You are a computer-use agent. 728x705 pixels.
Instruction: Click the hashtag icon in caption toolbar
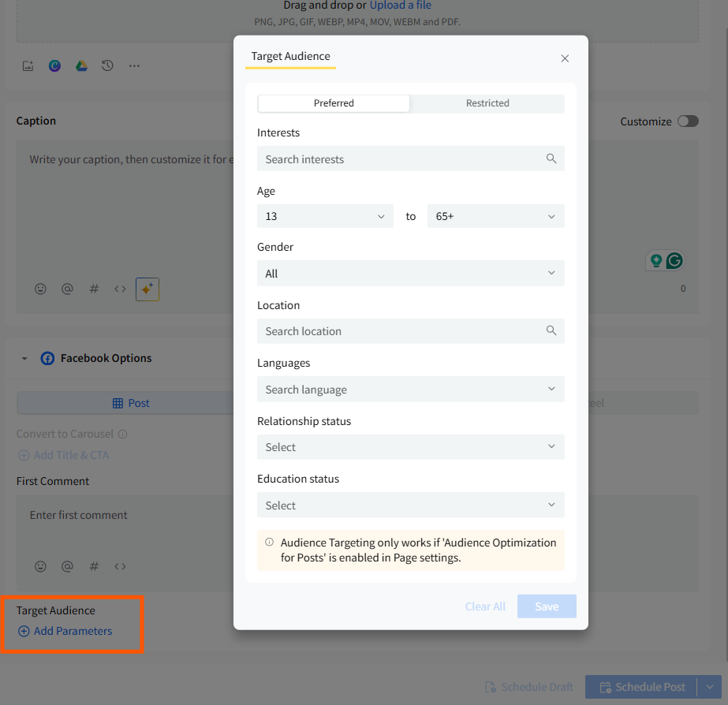pyautogui.click(x=94, y=289)
